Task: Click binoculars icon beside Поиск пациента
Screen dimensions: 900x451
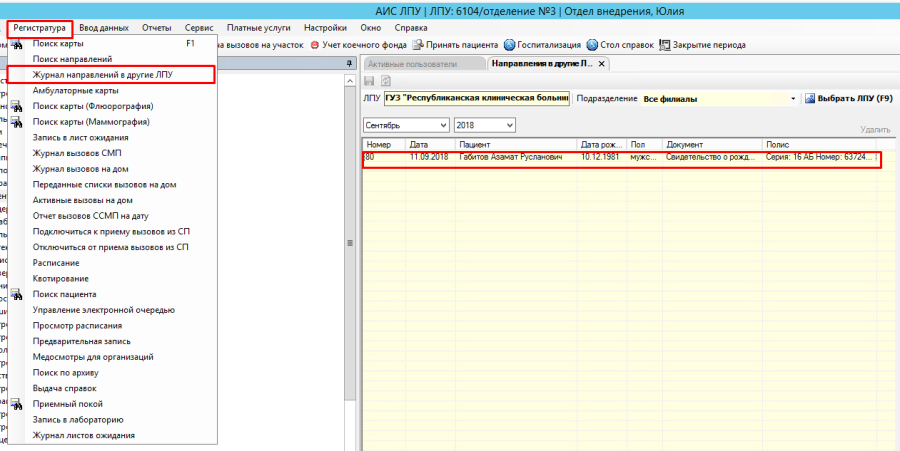Action: coord(17,294)
